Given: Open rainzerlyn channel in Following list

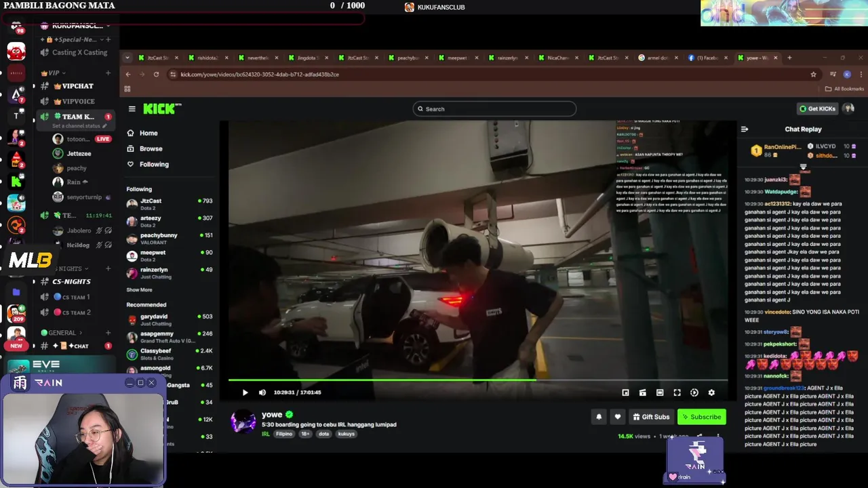Looking at the screenshot, I should coord(170,272).
